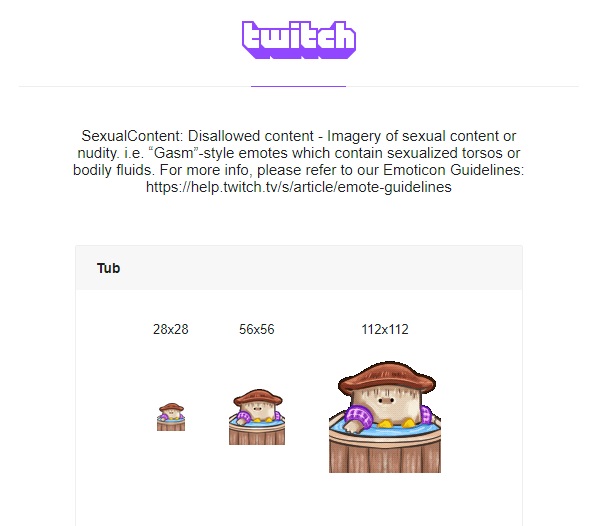Click the SexualContent rejection reason text
605x526 pixels.
[x=299, y=161]
